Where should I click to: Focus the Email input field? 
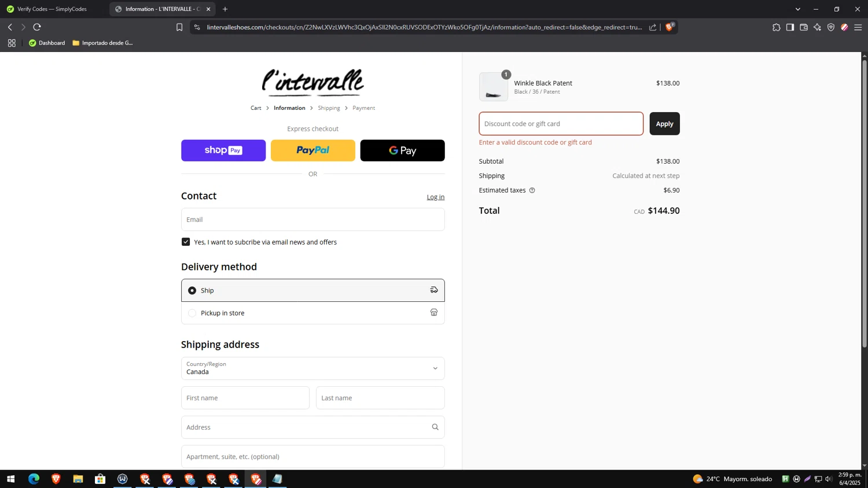(x=313, y=220)
